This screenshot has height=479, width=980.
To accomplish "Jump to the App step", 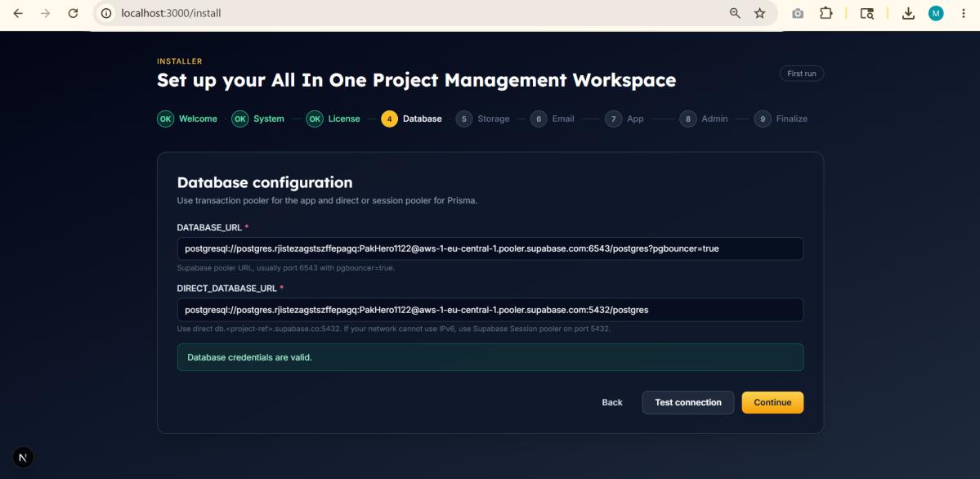I will 624,119.
